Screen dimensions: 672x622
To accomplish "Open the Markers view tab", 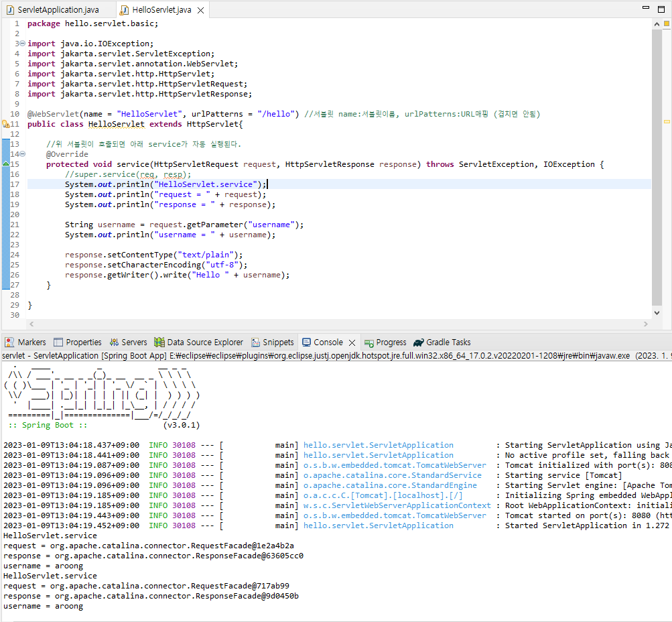I will click(x=25, y=342).
